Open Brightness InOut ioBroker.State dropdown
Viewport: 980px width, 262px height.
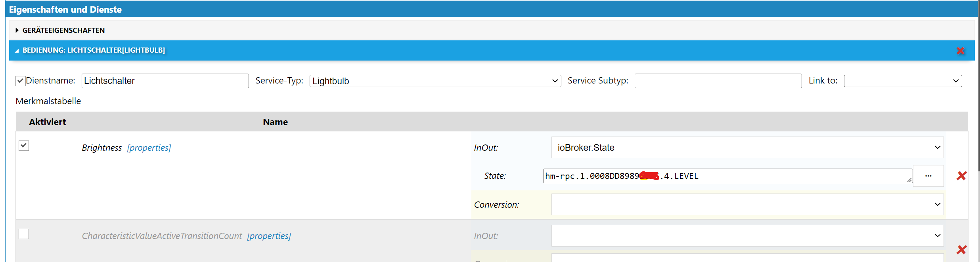point(747,148)
